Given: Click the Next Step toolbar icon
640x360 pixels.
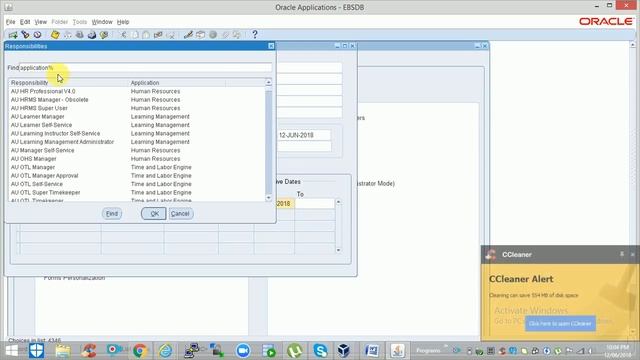Looking at the screenshot, I should (x=67, y=35).
